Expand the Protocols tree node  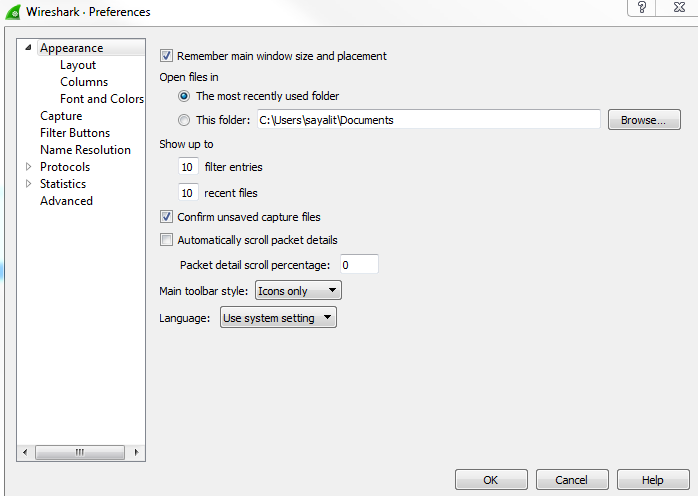pyautogui.click(x=29, y=167)
